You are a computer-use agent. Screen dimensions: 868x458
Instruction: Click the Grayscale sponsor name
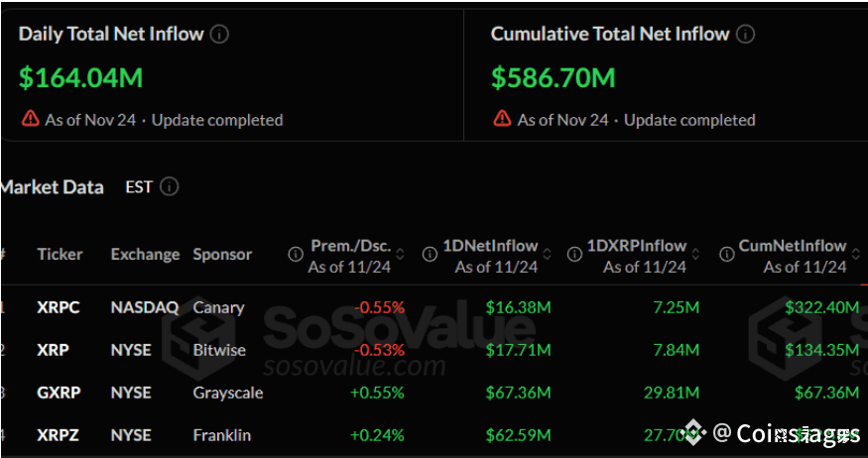[228, 393]
